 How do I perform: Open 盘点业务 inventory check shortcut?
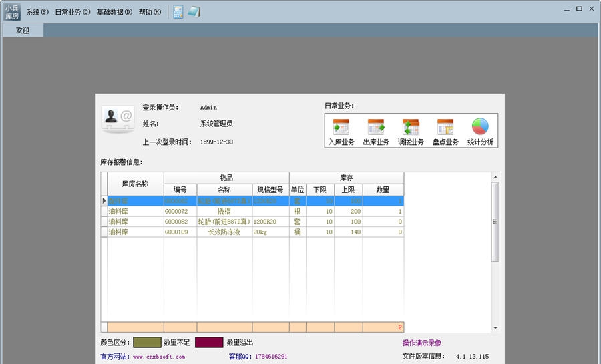[445, 132]
